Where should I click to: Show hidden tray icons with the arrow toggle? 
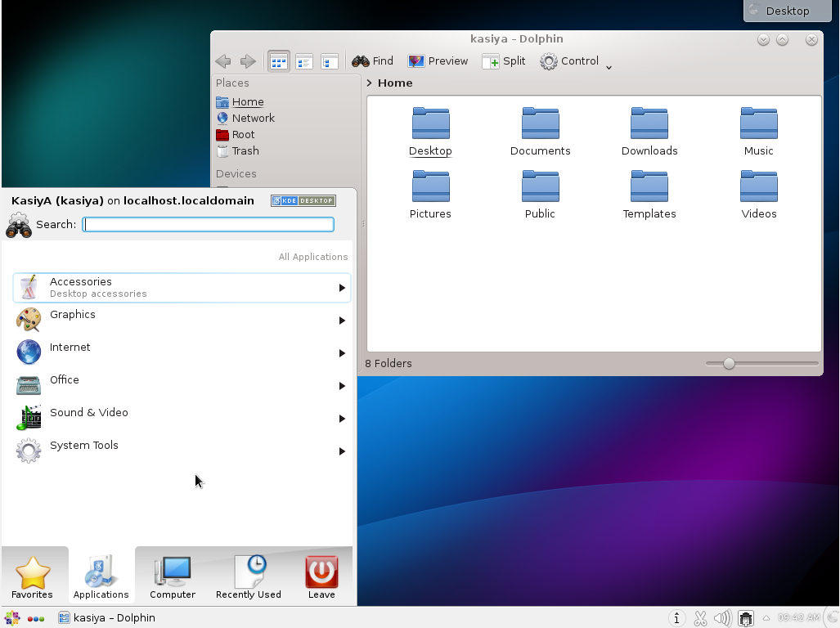pos(766,618)
